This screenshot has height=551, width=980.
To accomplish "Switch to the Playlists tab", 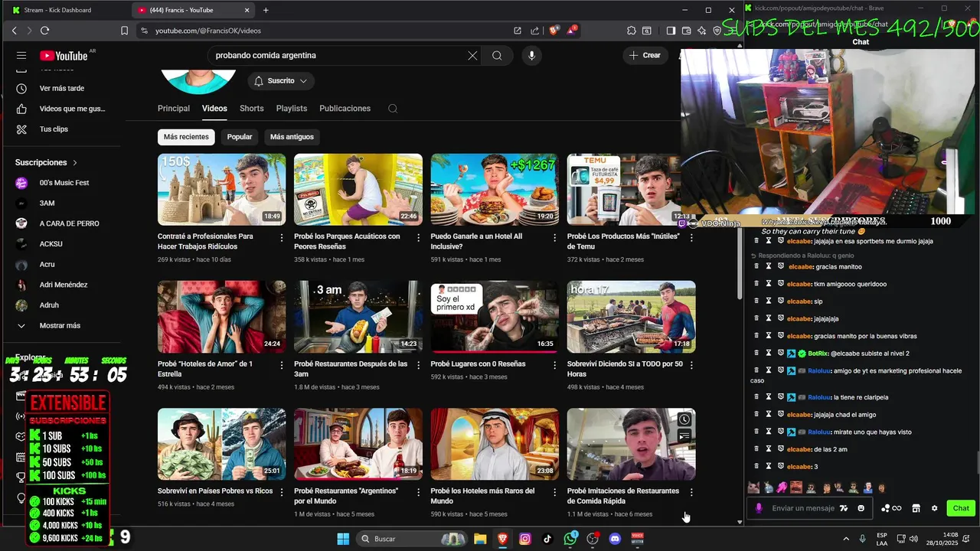I will [292, 109].
